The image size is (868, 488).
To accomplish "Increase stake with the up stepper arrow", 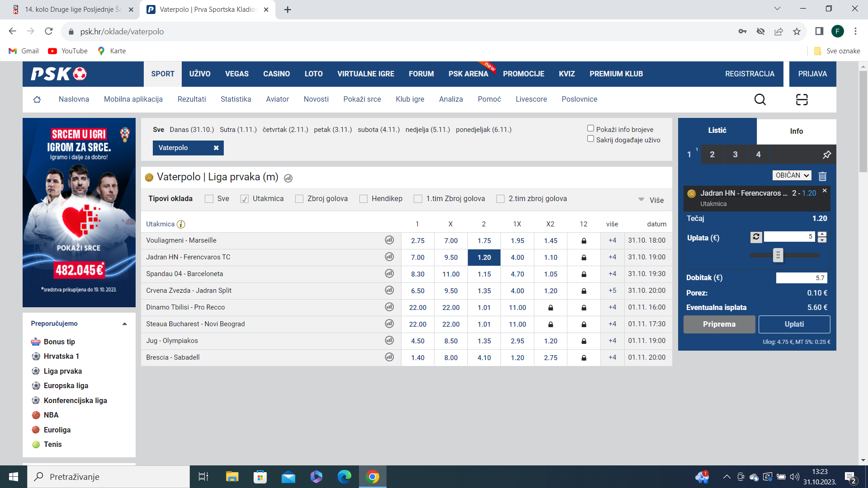I will [x=822, y=234].
